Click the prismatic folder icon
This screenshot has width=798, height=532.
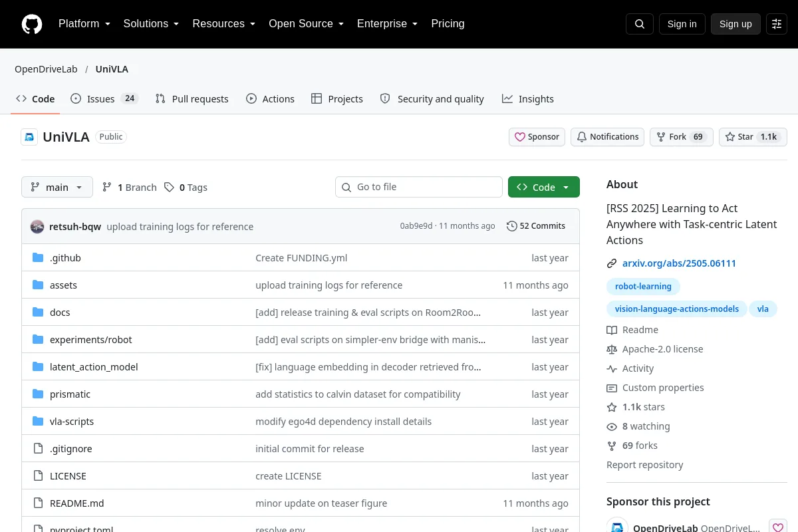tap(38, 394)
